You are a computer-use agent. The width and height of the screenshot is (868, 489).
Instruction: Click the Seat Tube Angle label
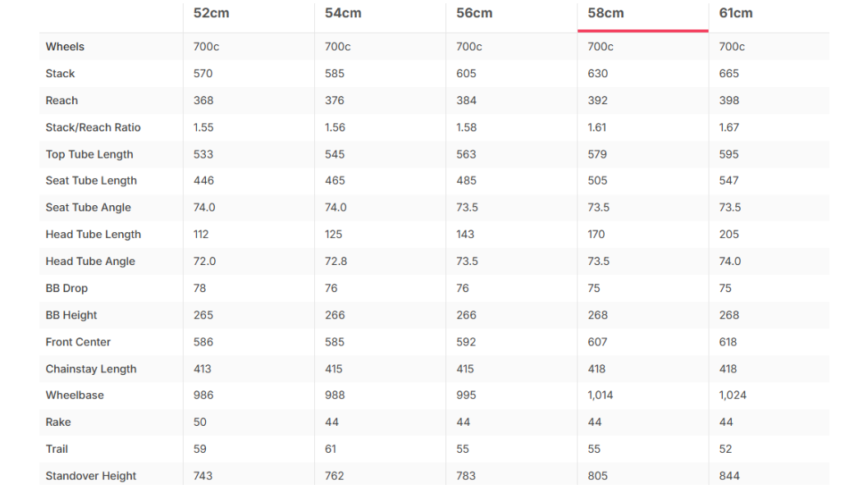(x=88, y=207)
